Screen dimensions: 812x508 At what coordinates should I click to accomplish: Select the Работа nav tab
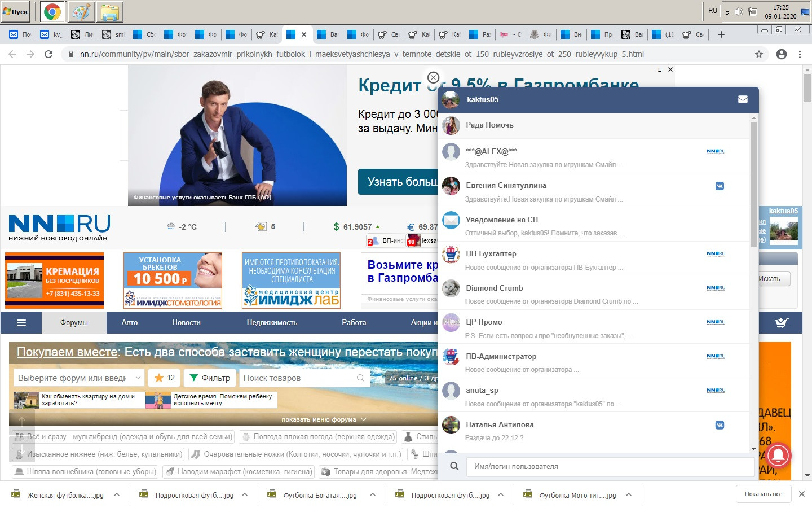tap(354, 323)
